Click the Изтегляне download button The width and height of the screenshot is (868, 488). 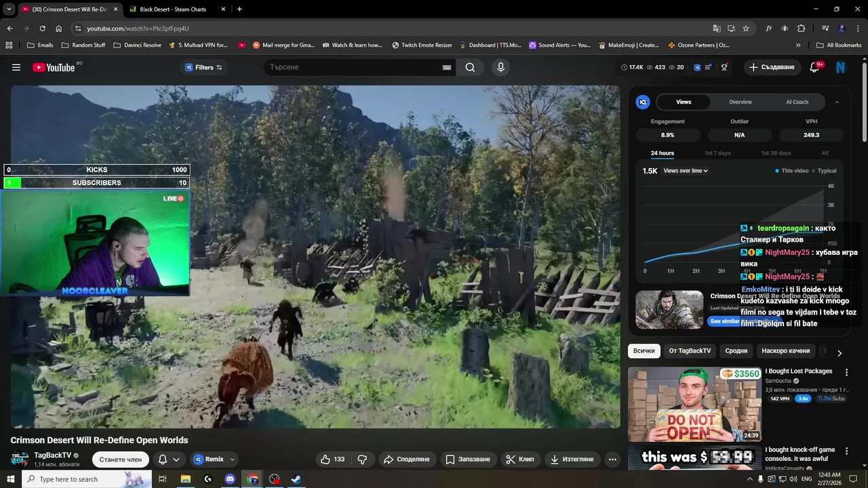(x=572, y=459)
